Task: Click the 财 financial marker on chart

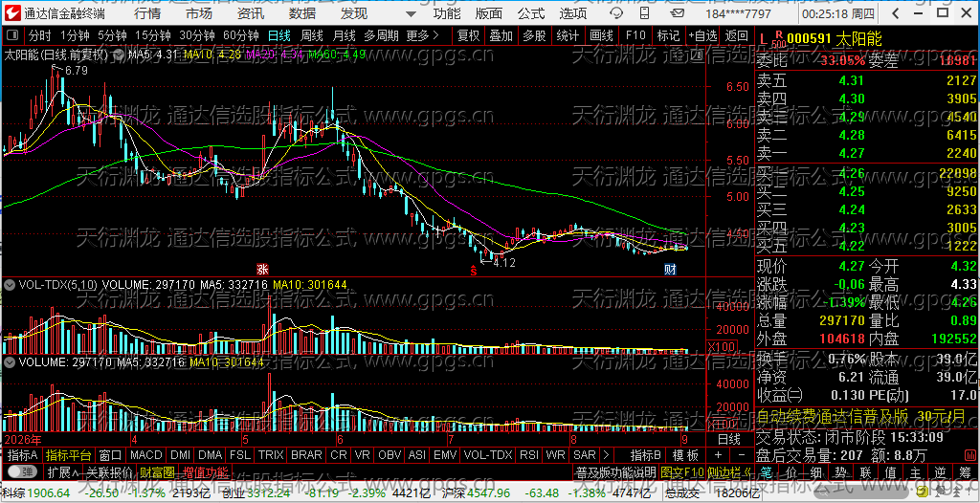Action: click(x=670, y=270)
